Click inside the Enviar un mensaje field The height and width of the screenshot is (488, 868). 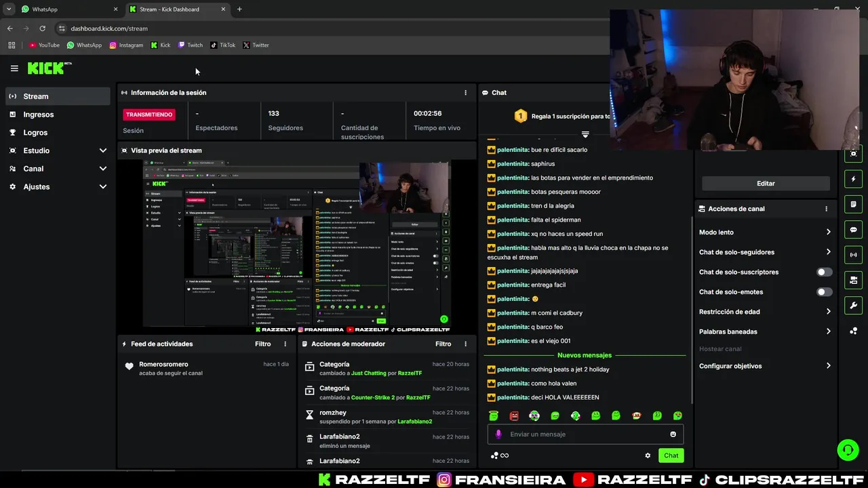click(x=585, y=434)
